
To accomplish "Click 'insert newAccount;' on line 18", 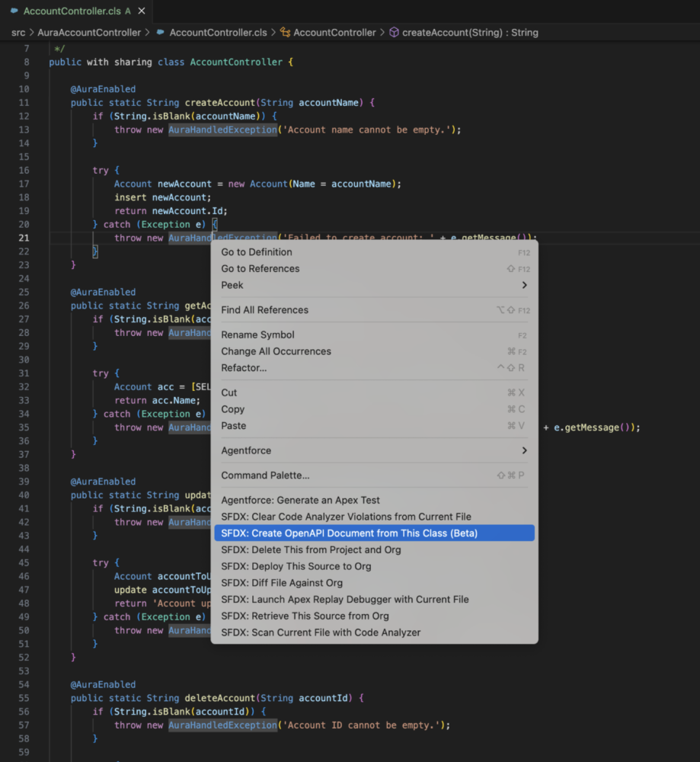I will [163, 197].
